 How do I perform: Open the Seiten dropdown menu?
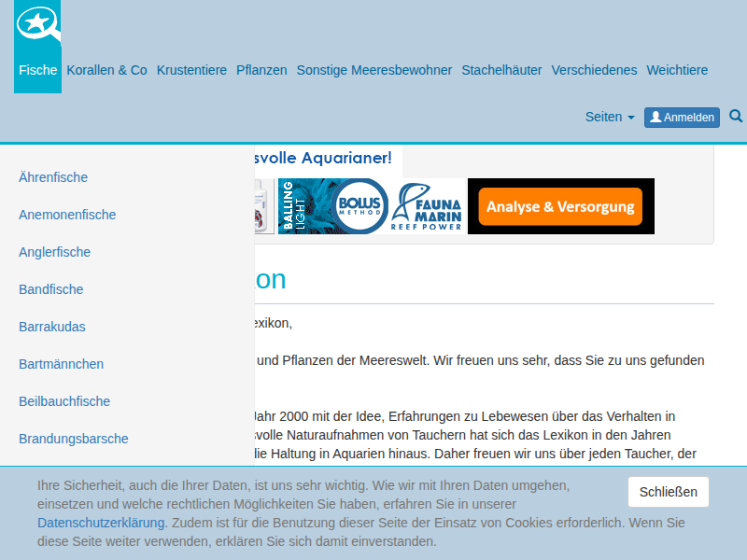(609, 118)
